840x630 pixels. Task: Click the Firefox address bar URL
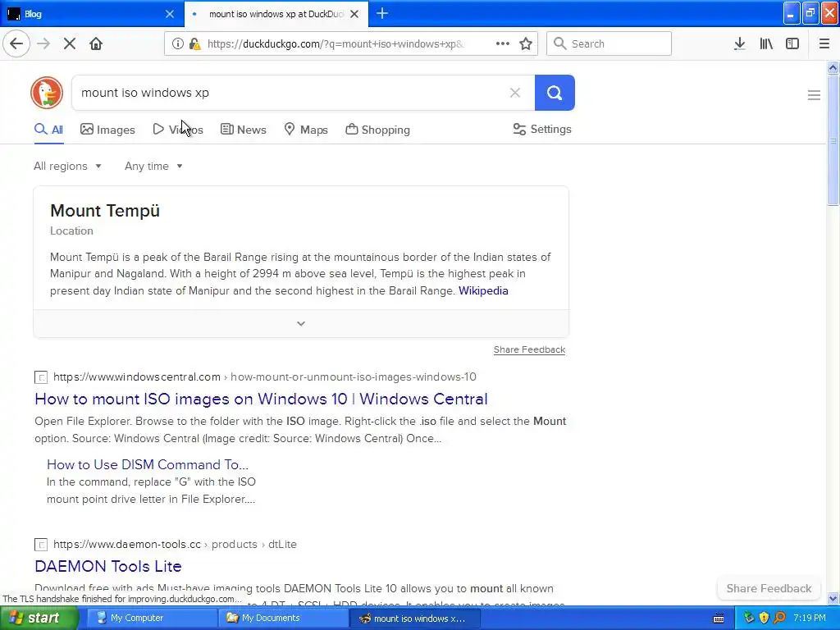(x=336, y=43)
